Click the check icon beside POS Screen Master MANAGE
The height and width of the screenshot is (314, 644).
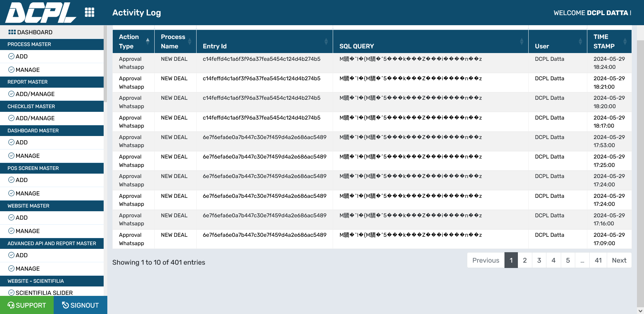(11, 193)
